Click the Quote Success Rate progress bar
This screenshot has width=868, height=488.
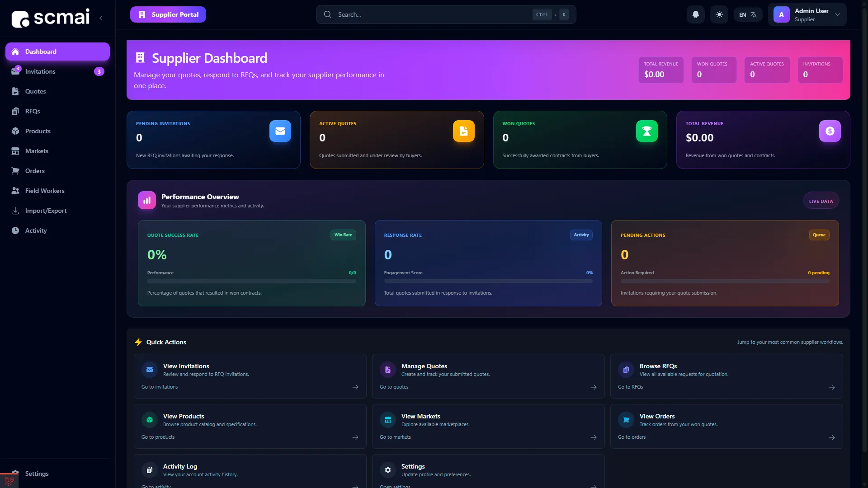coord(252,281)
